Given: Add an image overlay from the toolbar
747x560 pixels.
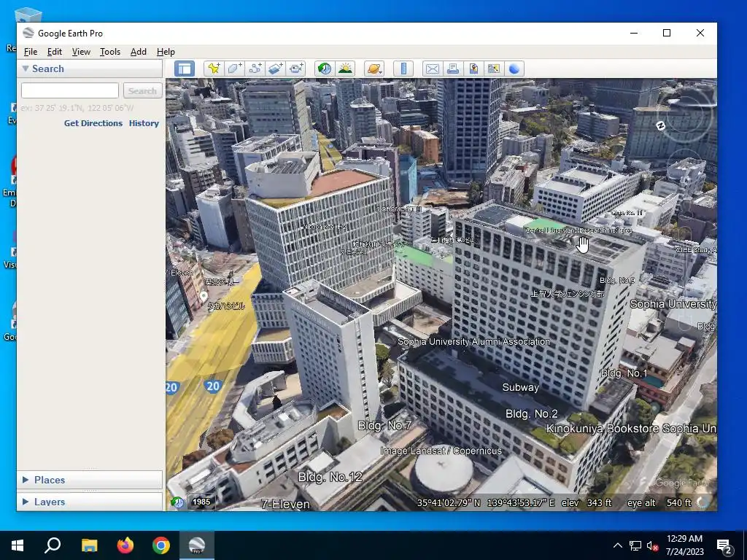Looking at the screenshot, I should tap(275, 69).
